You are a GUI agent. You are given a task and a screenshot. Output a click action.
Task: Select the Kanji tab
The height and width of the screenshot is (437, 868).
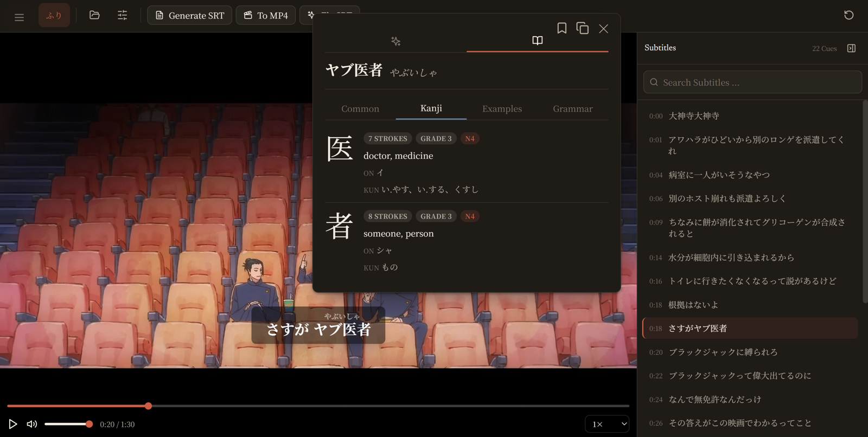[431, 108]
